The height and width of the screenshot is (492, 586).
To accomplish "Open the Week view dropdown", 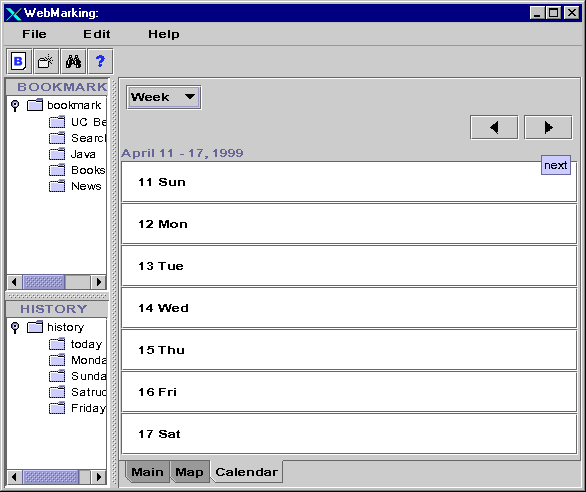I will click(x=164, y=97).
